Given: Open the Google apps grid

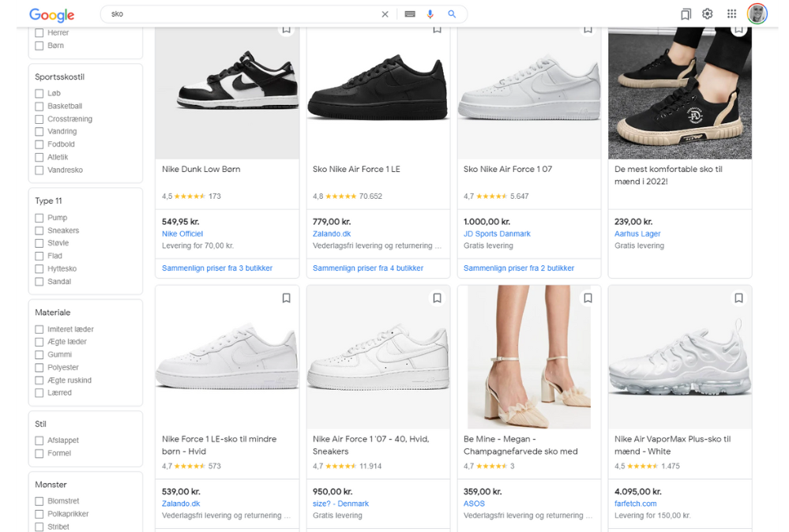Looking at the screenshot, I should (x=731, y=14).
